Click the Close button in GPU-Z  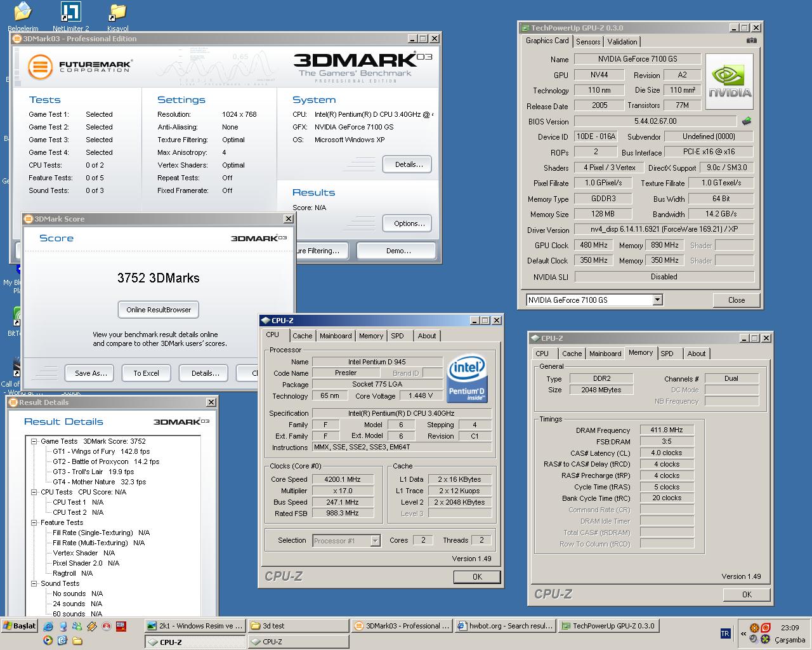coord(737,300)
